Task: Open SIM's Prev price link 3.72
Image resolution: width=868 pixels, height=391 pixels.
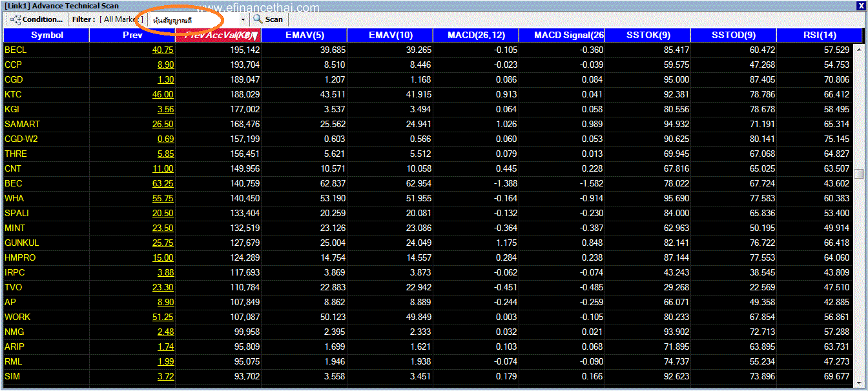Action: pyautogui.click(x=165, y=376)
